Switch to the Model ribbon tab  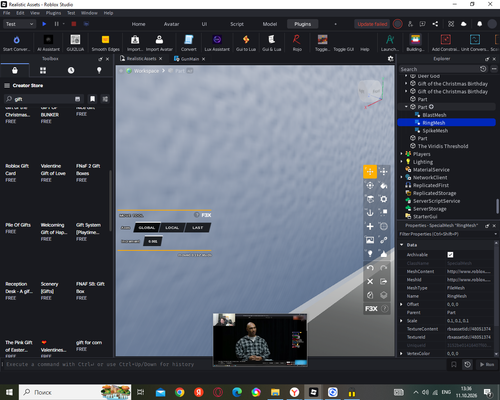tap(270, 24)
